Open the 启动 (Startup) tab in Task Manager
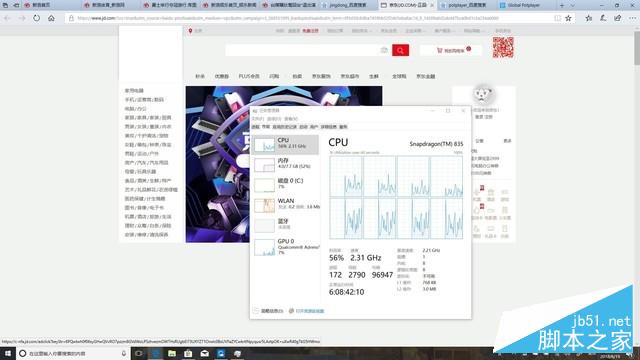 point(303,127)
